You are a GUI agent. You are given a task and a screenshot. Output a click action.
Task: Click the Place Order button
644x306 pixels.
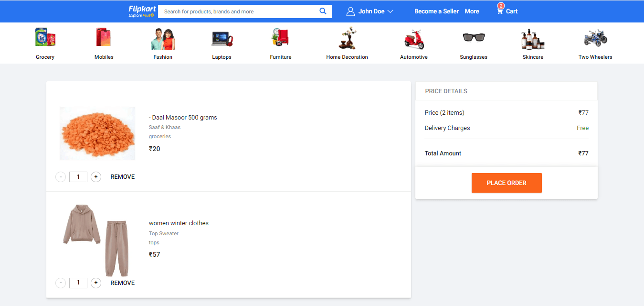(x=507, y=183)
